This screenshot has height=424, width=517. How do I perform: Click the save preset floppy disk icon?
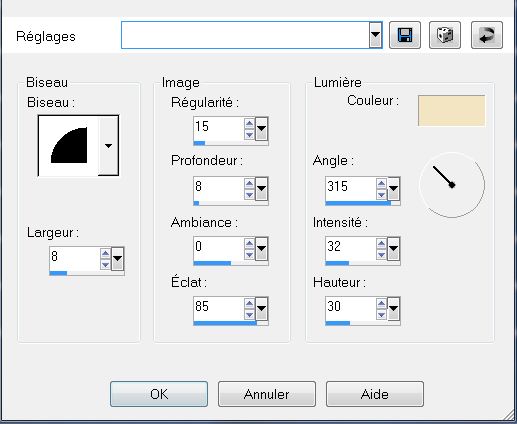pyautogui.click(x=405, y=35)
